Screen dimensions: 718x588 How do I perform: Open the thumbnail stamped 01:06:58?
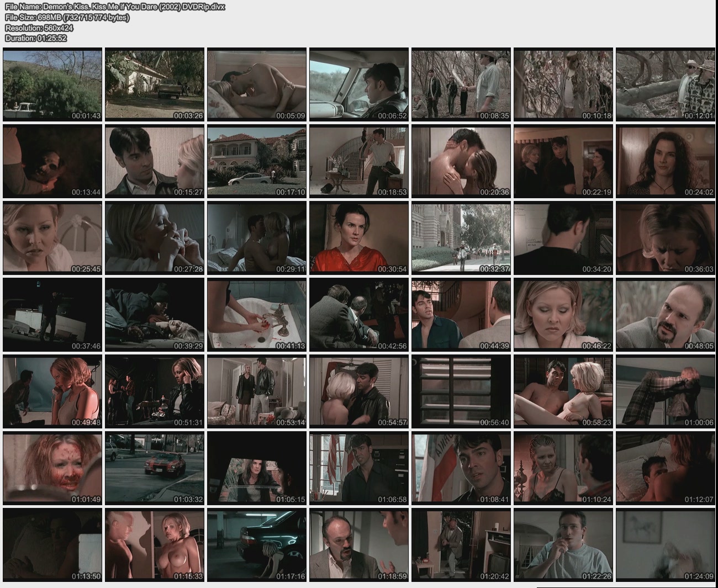pyautogui.click(x=359, y=469)
